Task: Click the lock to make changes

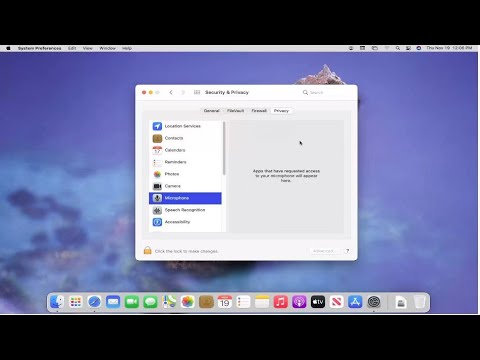Action: (x=147, y=250)
